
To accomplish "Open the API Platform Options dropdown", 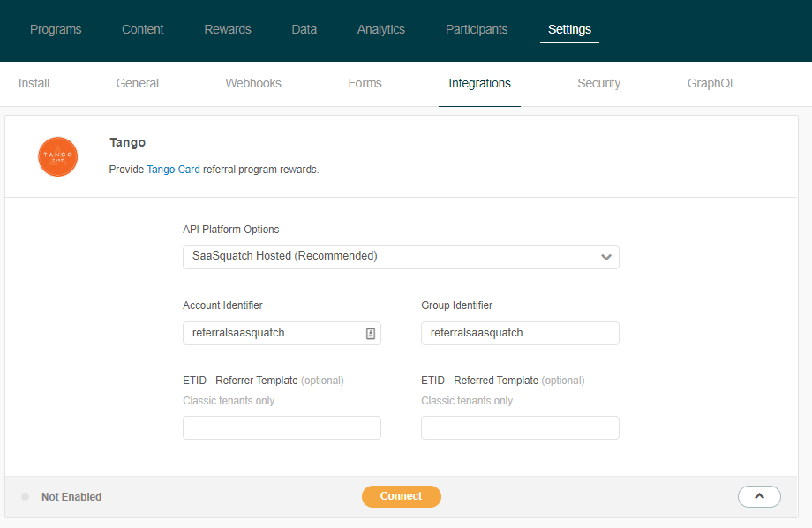I will click(401, 257).
